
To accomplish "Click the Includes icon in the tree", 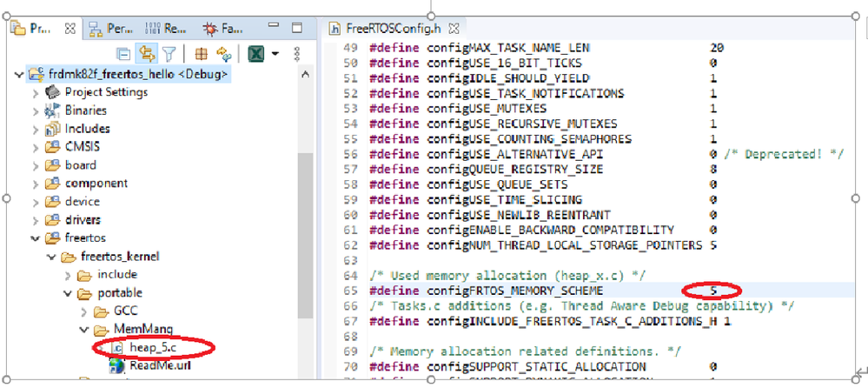I will coord(52,129).
